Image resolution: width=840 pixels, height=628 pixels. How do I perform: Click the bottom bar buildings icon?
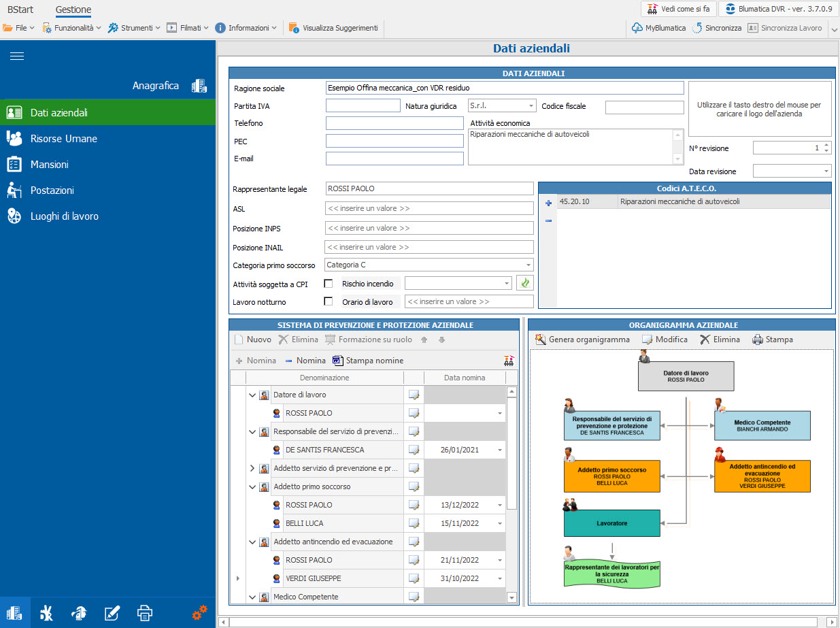(x=15, y=613)
